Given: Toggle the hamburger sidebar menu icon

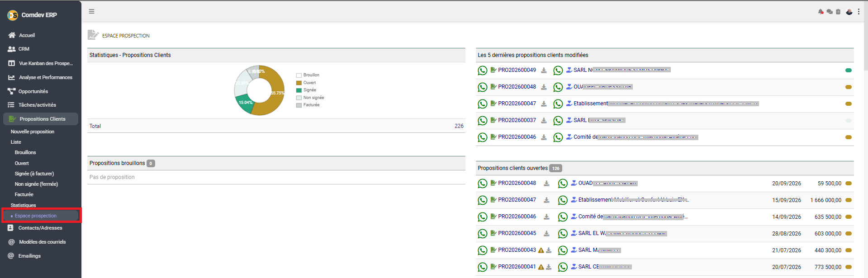Looking at the screenshot, I should click(91, 11).
